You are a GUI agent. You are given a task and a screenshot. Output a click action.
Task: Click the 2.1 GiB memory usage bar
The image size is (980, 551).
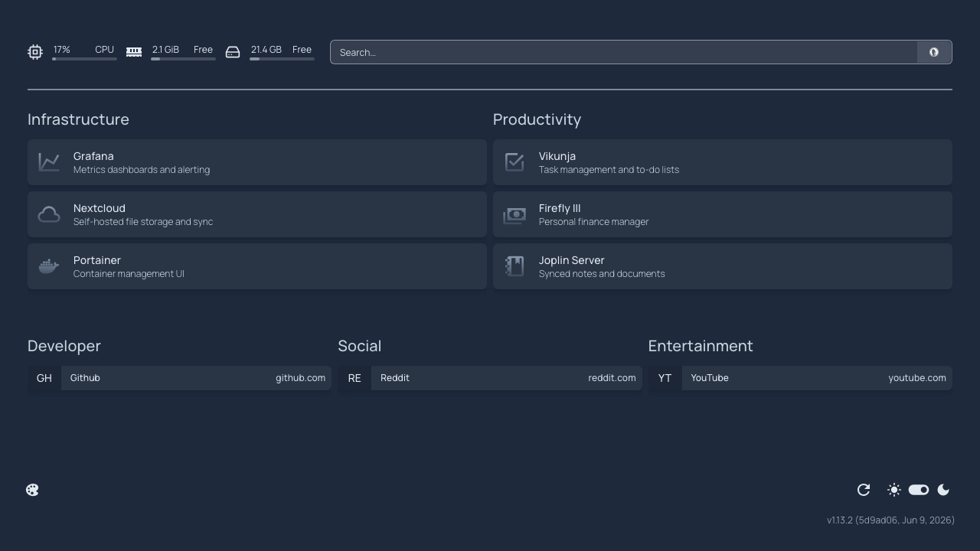[183, 59]
